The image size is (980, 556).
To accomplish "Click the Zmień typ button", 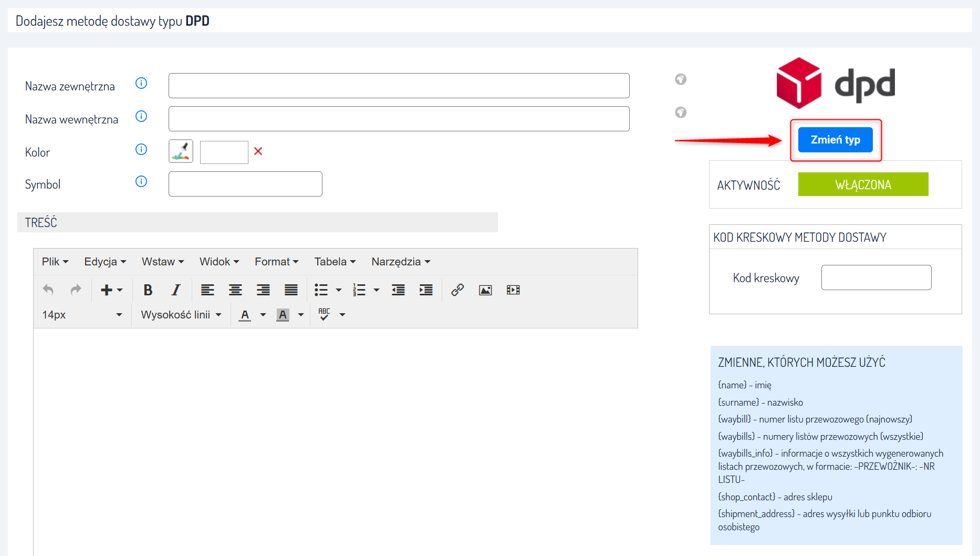I will tap(835, 140).
